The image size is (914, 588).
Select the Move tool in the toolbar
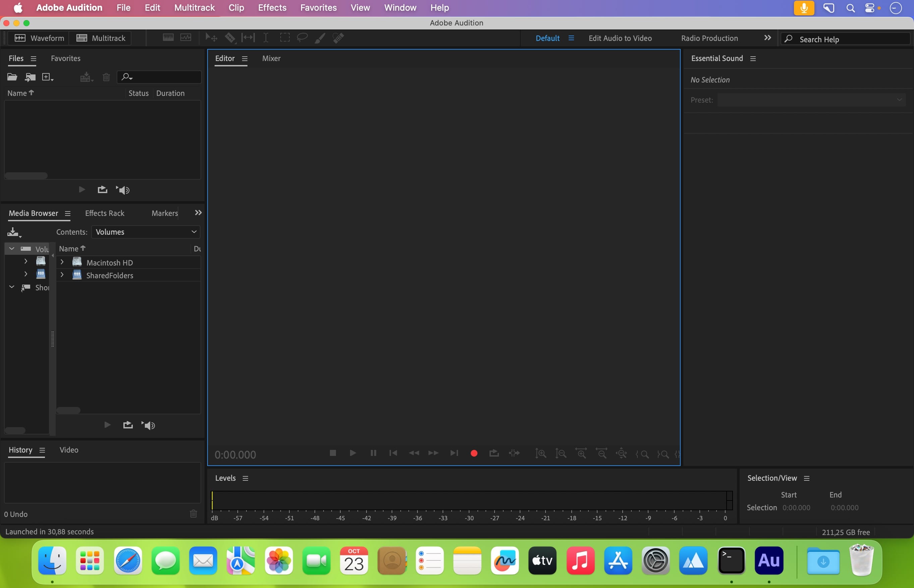coord(211,38)
